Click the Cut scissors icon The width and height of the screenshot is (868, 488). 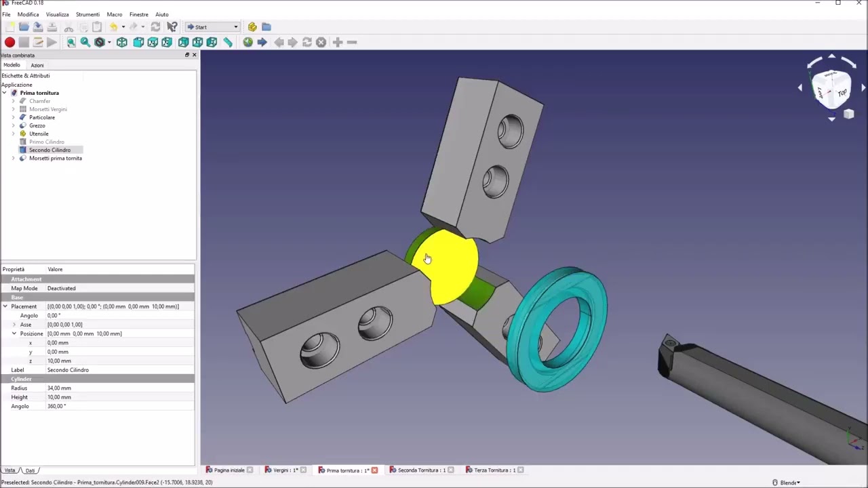[x=68, y=27]
